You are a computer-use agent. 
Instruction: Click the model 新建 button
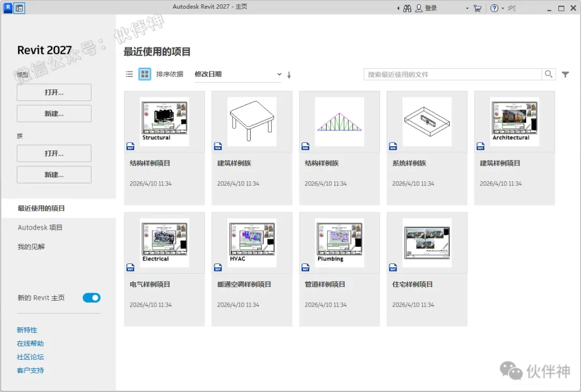(x=54, y=113)
